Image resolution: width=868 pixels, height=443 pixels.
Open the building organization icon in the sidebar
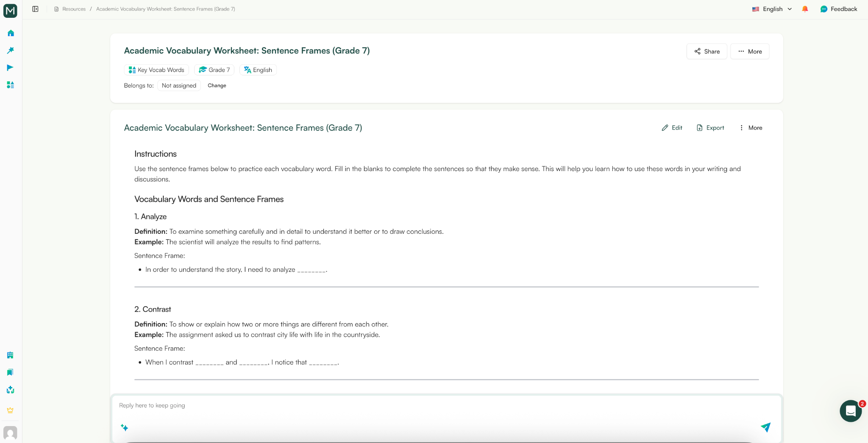click(x=10, y=355)
